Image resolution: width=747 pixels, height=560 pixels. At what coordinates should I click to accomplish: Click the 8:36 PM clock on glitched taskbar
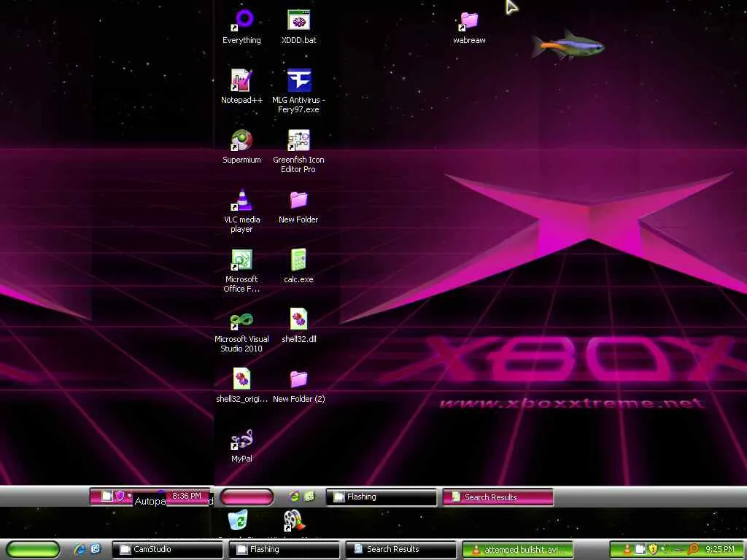point(187,496)
